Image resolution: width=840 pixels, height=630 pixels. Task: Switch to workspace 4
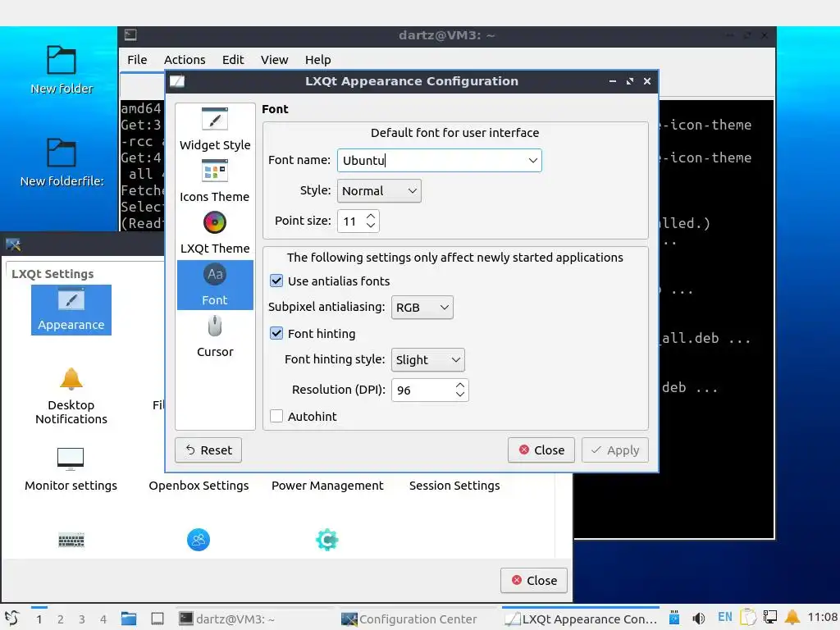103,619
